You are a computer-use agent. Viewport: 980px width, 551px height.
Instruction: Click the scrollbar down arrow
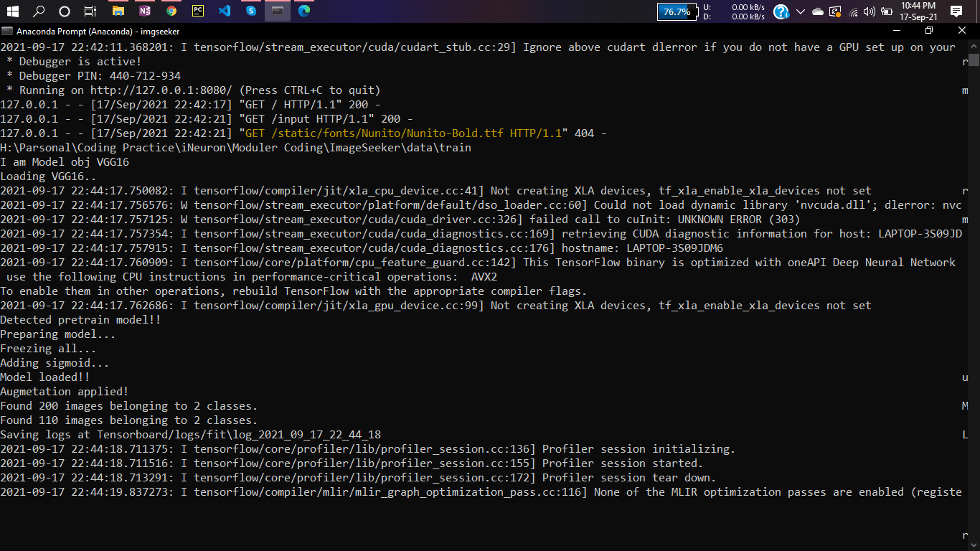pyautogui.click(x=974, y=545)
